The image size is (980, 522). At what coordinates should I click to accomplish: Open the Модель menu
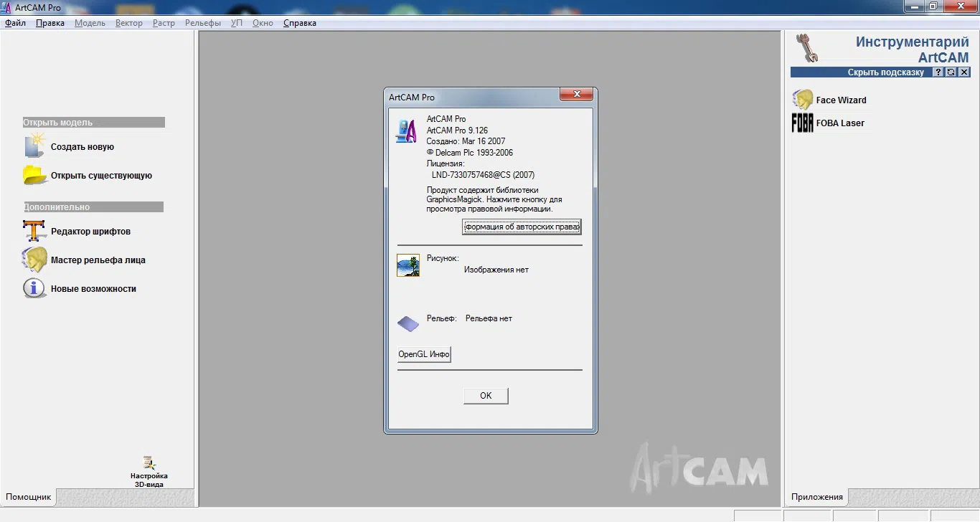[90, 23]
